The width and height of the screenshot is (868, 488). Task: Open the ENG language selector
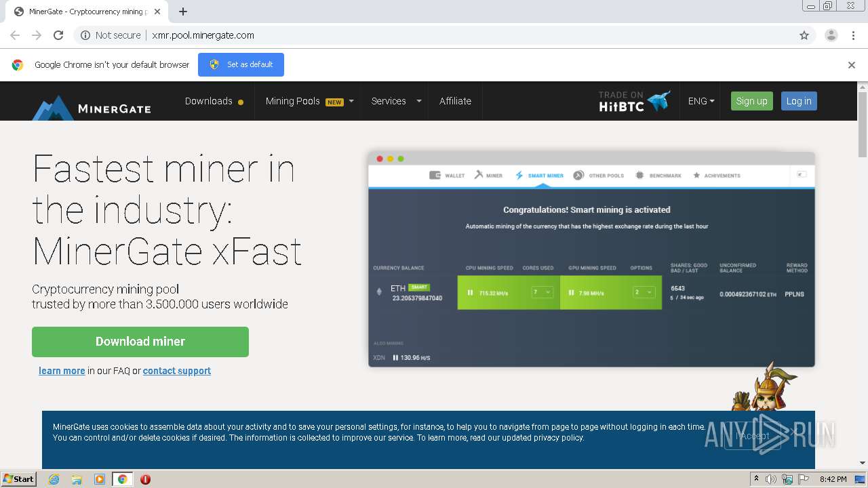pyautogui.click(x=701, y=101)
